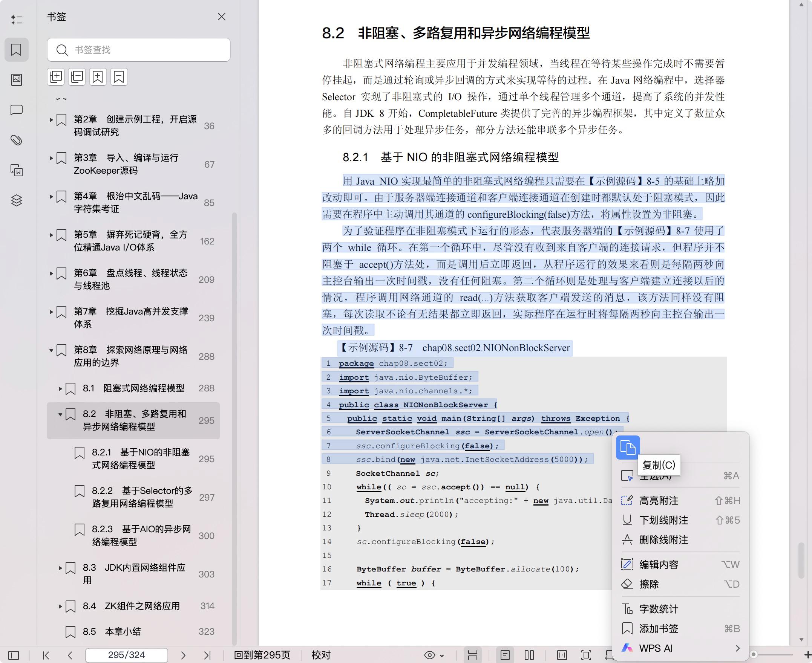Select single page view mode

click(505, 655)
